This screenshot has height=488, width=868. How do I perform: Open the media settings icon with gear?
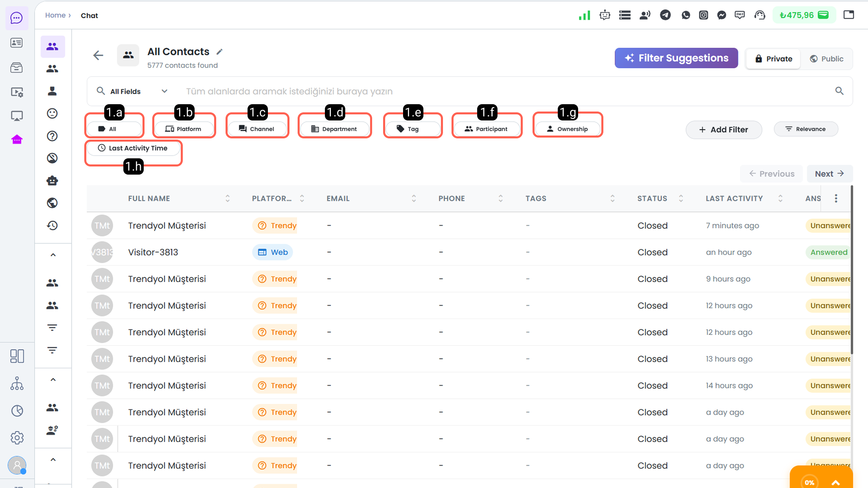pos(17,92)
